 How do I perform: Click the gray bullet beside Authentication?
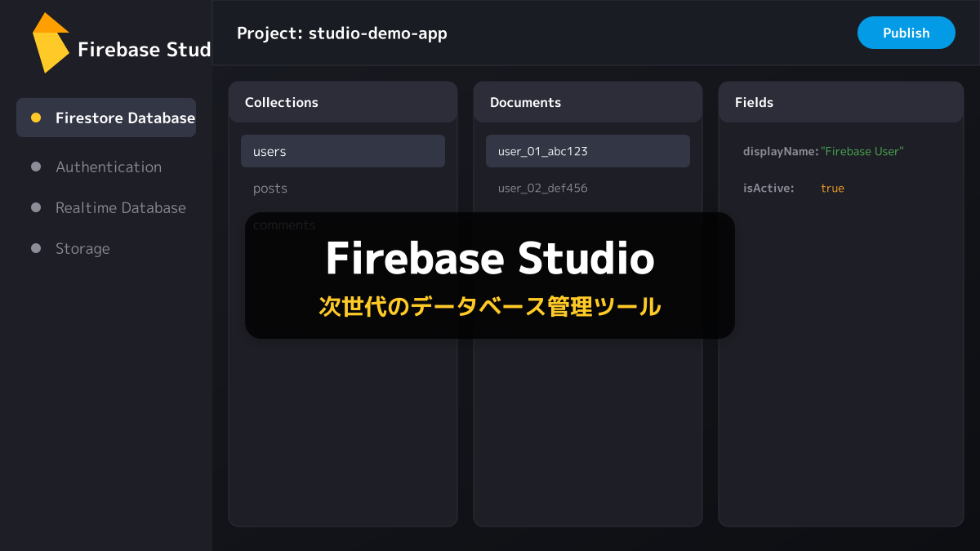click(x=36, y=167)
